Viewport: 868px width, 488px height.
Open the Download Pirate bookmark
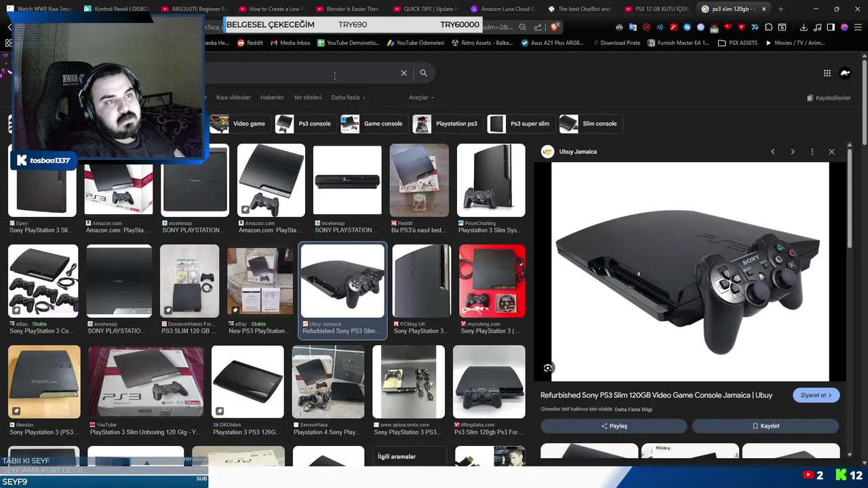coord(616,43)
